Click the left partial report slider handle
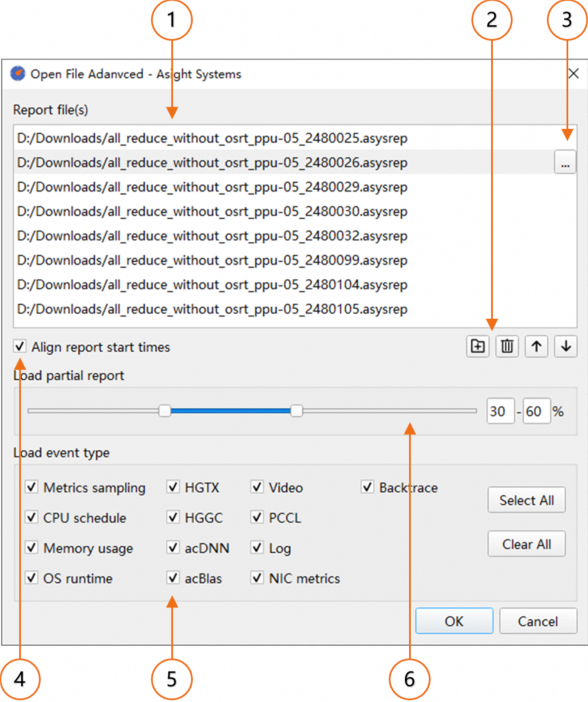Viewport: 588px width, 702px height. (165, 410)
